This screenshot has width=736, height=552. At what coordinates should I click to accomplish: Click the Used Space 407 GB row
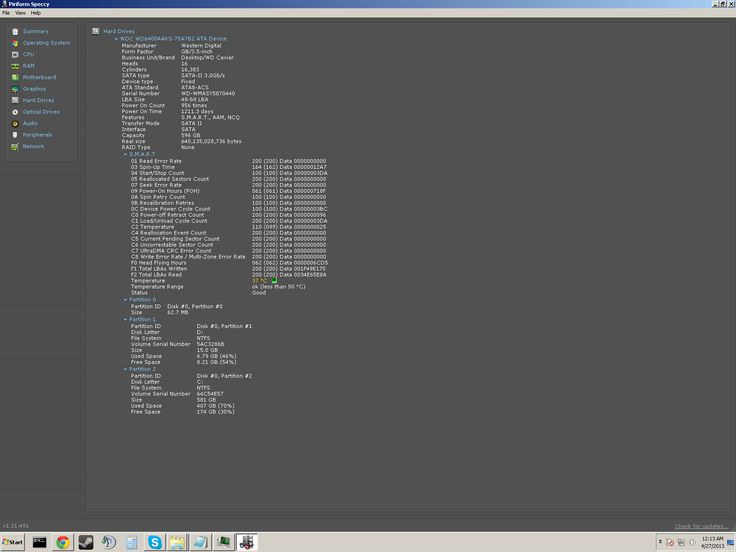(183, 406)
